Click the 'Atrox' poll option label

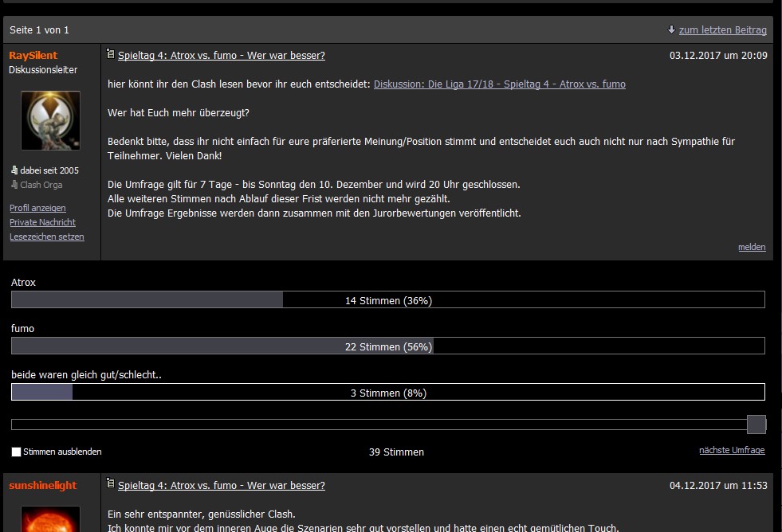coord(23,283)
